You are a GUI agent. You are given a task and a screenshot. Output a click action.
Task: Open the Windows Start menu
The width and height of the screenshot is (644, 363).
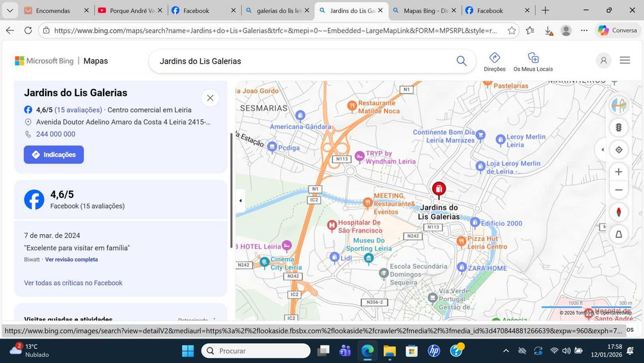(x=187, y=351)
